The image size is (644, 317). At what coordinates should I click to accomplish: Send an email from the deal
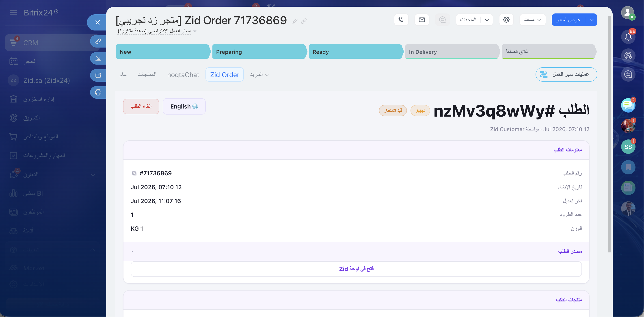click(x=422, y=20)
